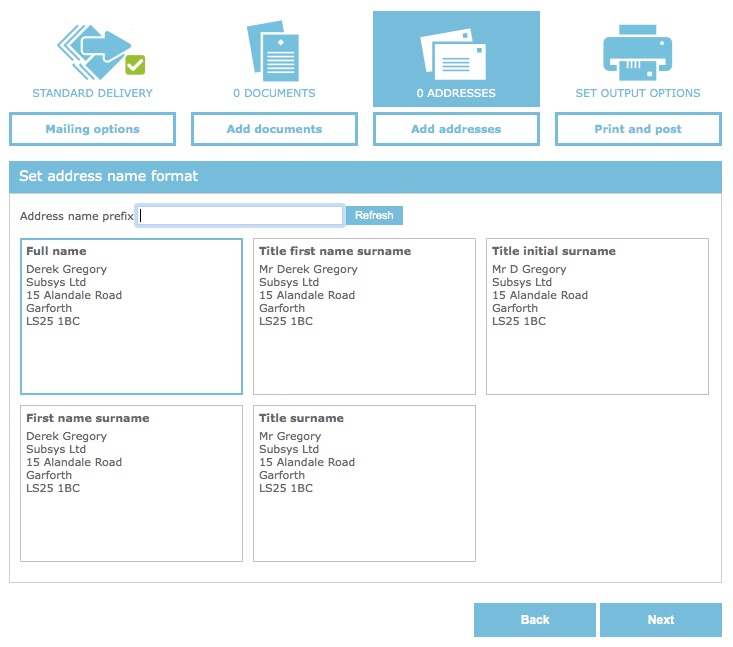
Task: Choose Title first name surname format
Action: click(x=364, y=316)
